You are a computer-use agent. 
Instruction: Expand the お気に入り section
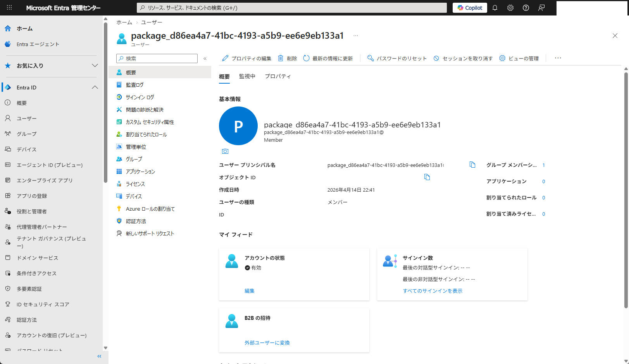coord(95,66)
